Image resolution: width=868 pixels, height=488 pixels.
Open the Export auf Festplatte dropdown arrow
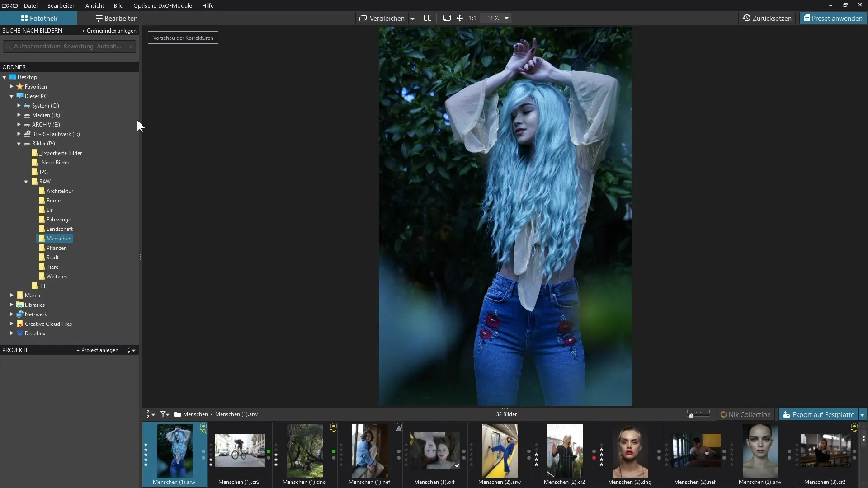pyautogui.click(x=862, y=415)
